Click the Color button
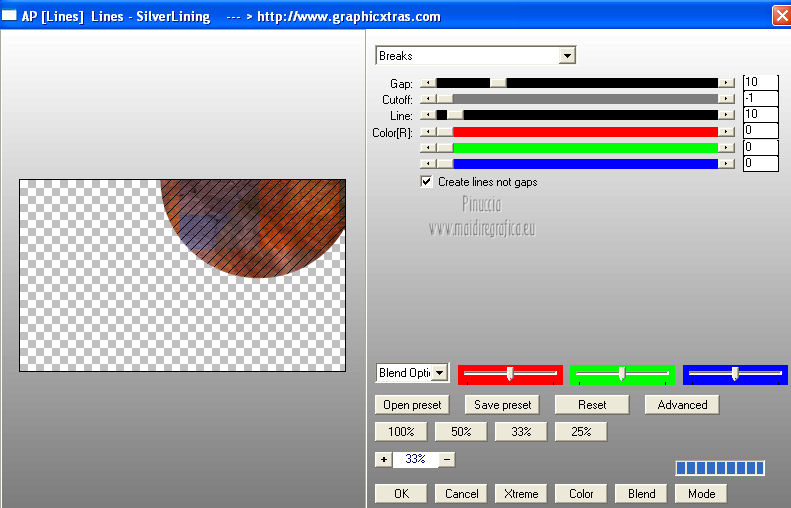The width and height of the screenshot is (791, 508). (581, 494)
